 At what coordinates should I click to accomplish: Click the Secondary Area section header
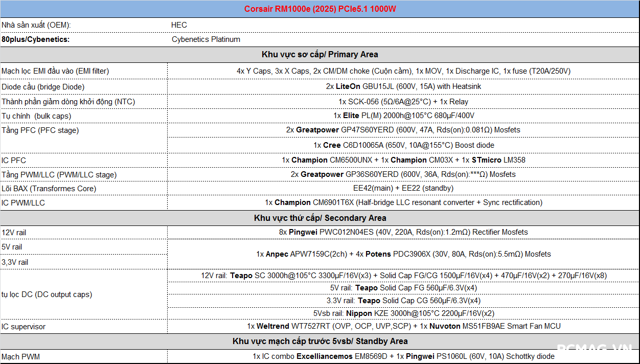pos(320,218)
